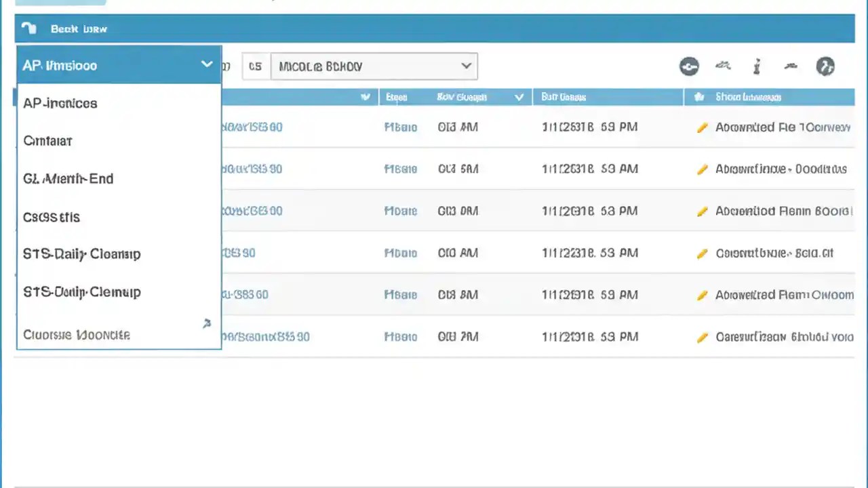Click the info icon in the top toolbar

point(757,66)
